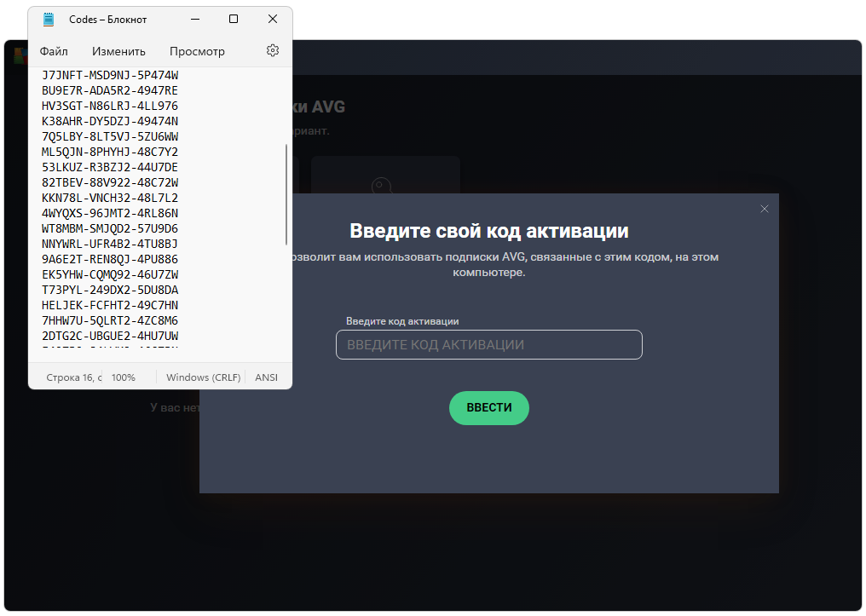Click code line 7HHW7U-5QLRT2-4ZC8M6
Image resolution: width=866 pixels, height=616 pixels.
click(110, 320)
